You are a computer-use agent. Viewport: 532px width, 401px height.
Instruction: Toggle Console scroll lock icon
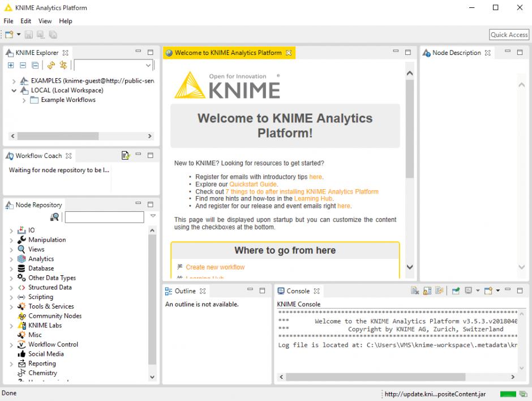point(427,291)
